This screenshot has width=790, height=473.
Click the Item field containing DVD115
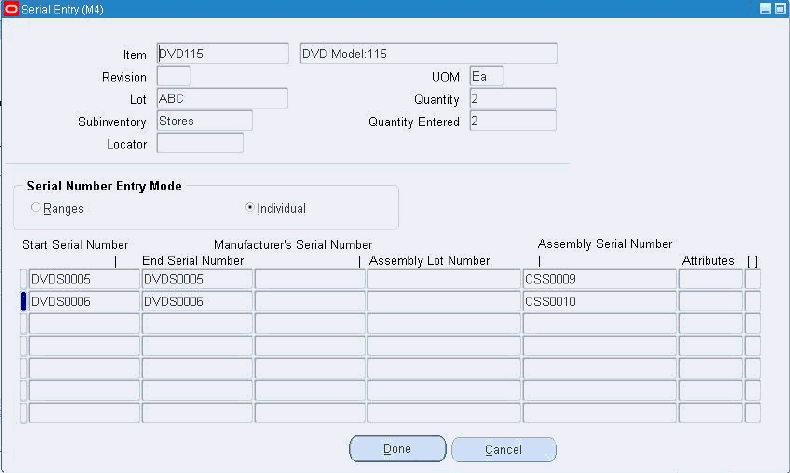(223, 53)
